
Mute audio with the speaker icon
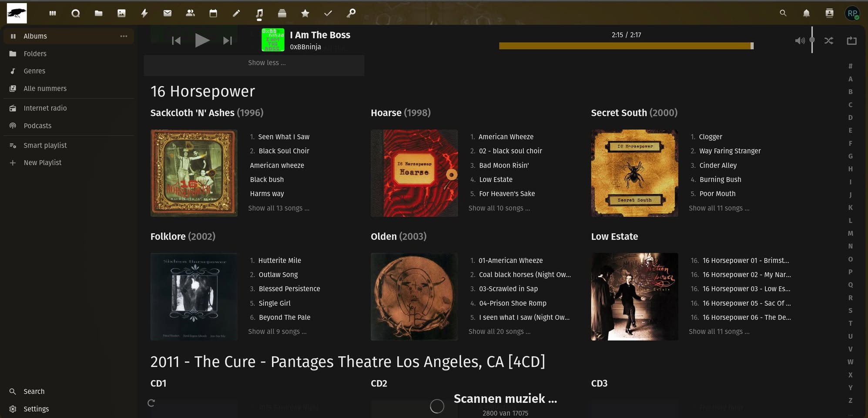pos(800,40)
